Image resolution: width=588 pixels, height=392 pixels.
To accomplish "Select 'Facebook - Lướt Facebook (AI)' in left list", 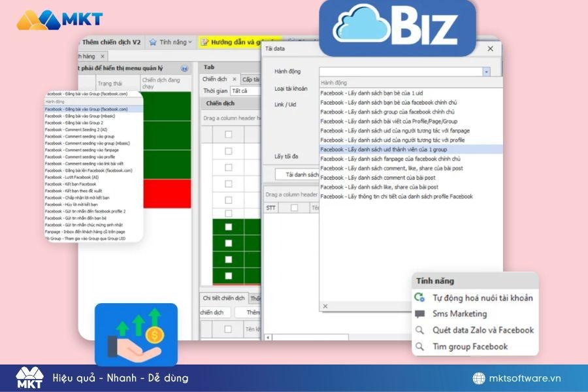I will 71,177.
